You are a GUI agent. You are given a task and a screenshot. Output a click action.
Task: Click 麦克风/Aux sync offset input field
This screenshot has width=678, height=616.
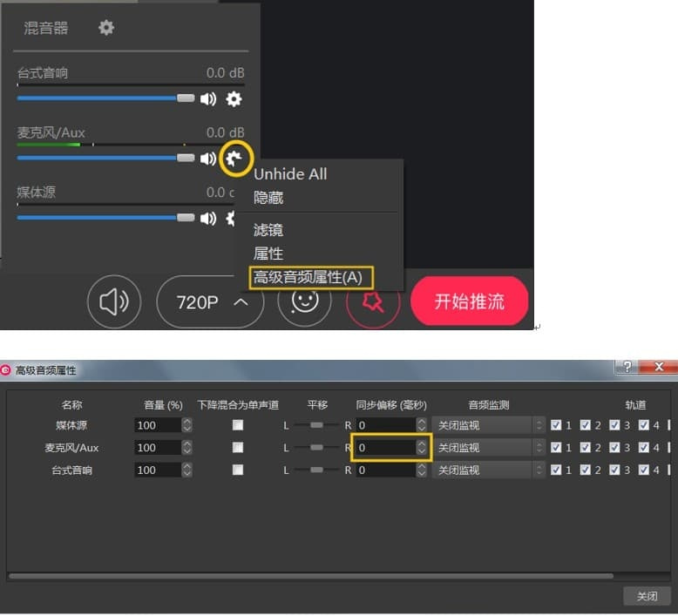(x=386, y=448)
